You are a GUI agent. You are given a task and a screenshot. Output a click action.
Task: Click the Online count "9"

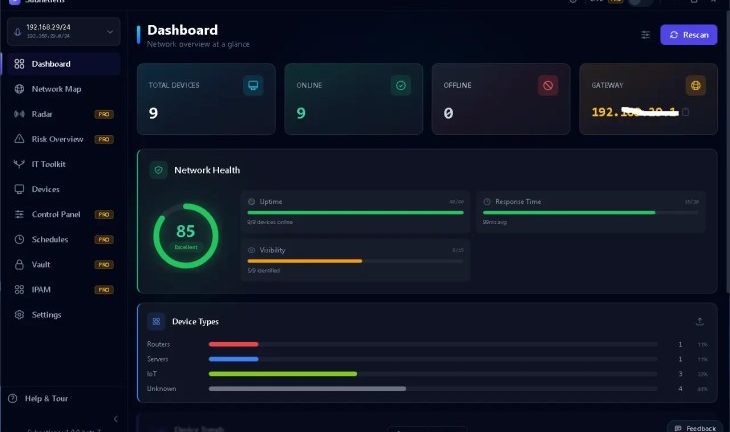tap(301, 113)
